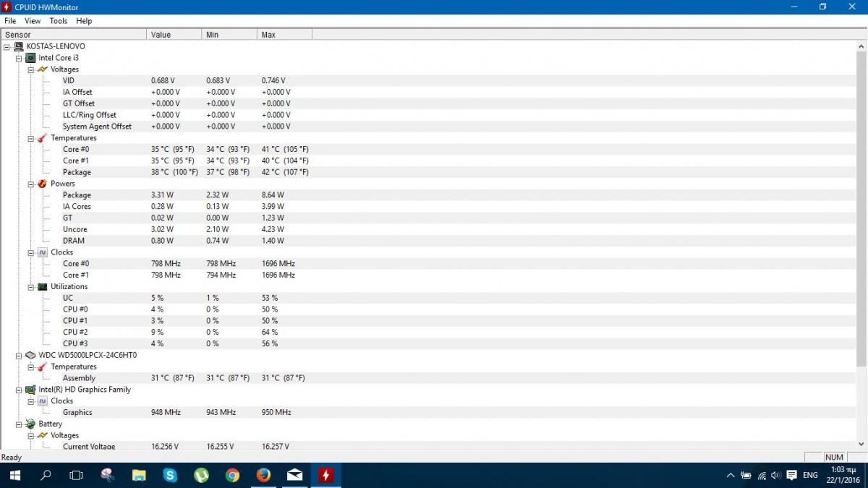
Task: Select the Assembly temperature row
Action: coord(428,378)
